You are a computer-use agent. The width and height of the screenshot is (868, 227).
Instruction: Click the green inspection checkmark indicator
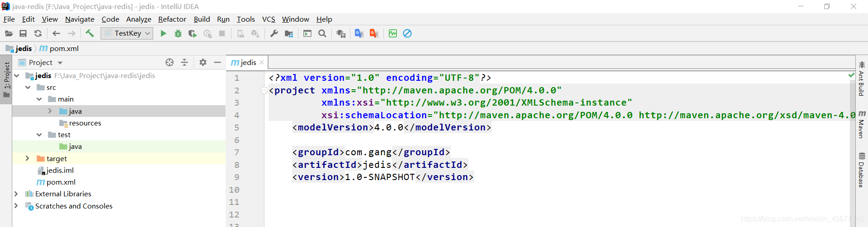click(x=851, y=75)
